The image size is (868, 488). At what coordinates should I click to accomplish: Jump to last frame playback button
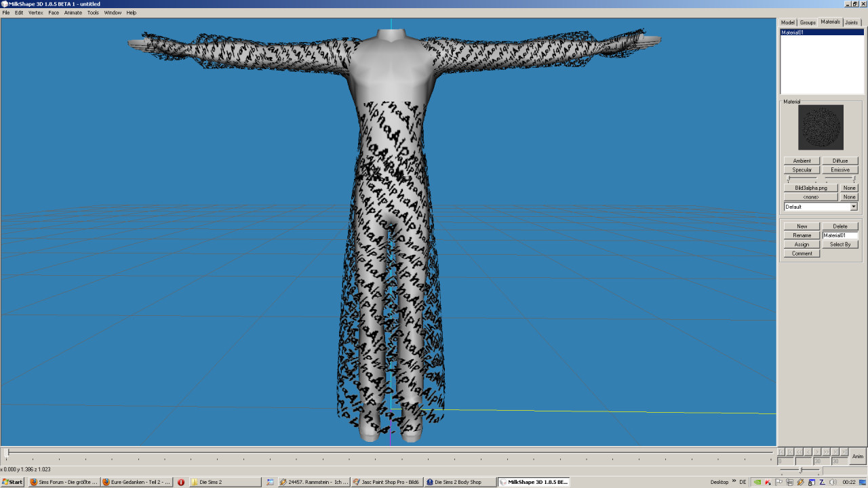click(x=844, y=452)
